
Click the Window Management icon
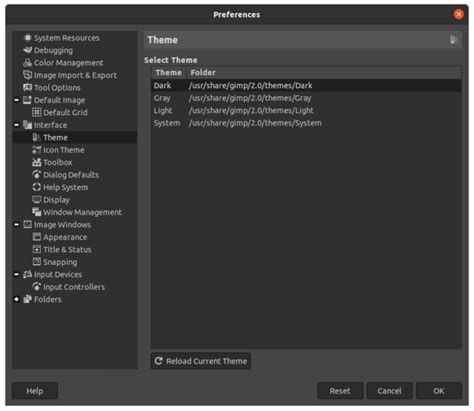[x=37, y=212]
